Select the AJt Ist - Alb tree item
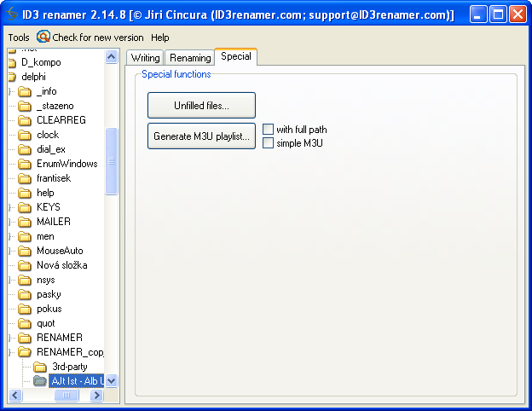Viewport: 532px width, 411px height. [77, 381]
